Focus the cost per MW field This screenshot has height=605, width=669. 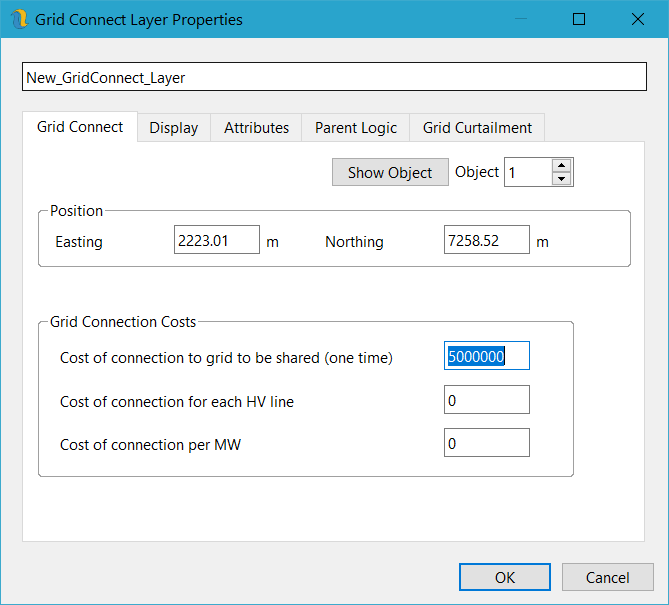pyautogui.click(x=486, y=443)
